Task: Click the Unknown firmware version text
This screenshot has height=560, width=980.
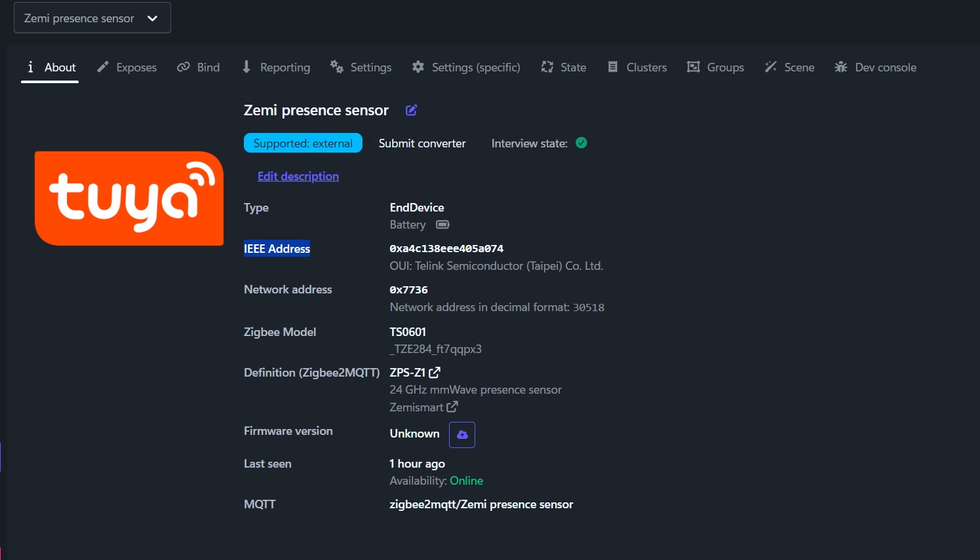Action: pos(415,434)
